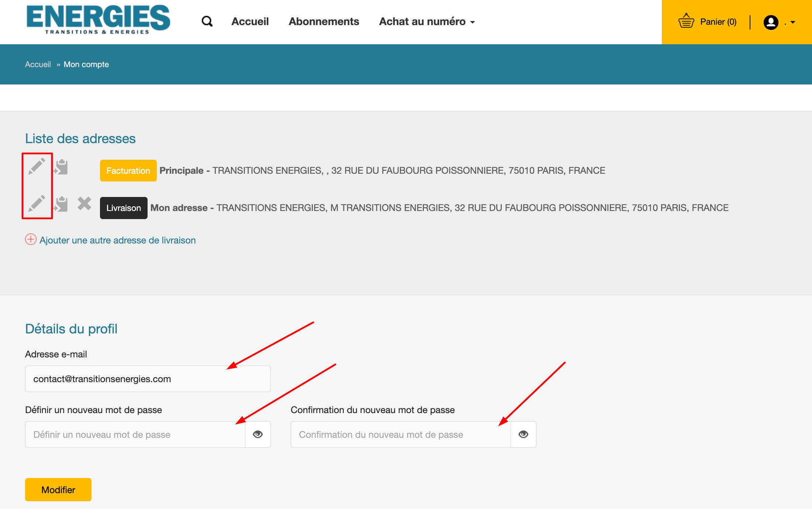Viewport: 812px width, 509px height.
Task: Click the plus circle add-address icon
Action: pos(31,239)
